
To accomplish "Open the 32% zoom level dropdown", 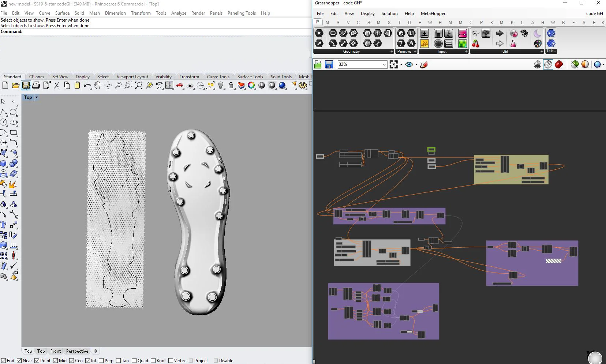I will pos(384,64).
